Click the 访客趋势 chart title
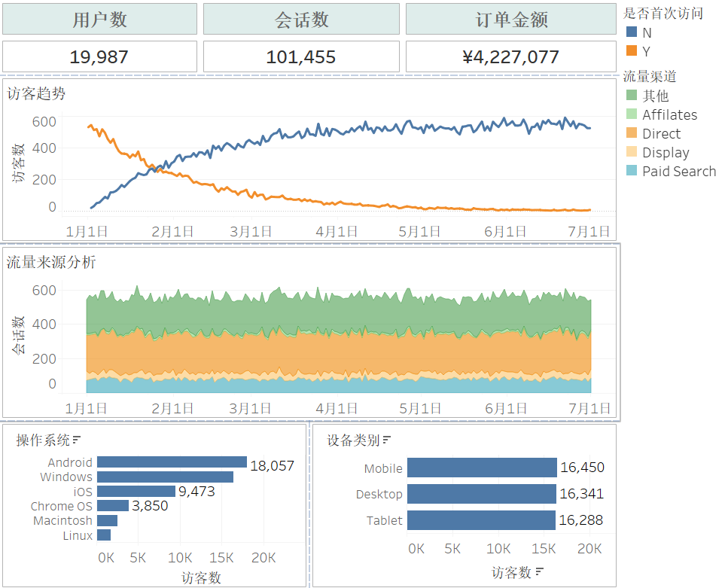The image size is (728, 588). click(x=36, y=94)
